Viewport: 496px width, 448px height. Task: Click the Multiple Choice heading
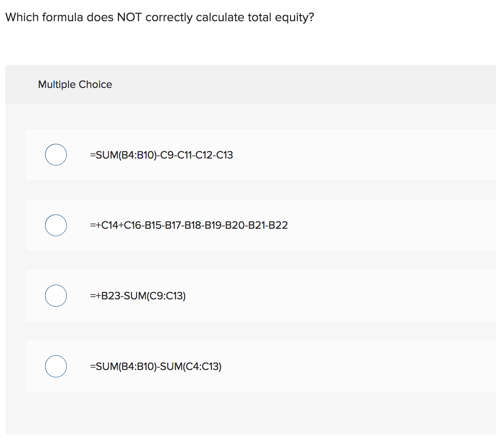pos(75,84)
